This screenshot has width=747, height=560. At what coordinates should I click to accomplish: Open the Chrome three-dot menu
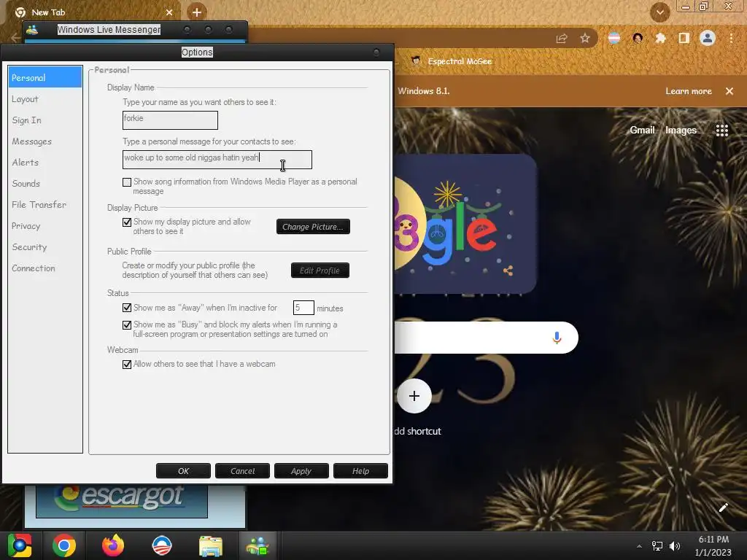731,38
